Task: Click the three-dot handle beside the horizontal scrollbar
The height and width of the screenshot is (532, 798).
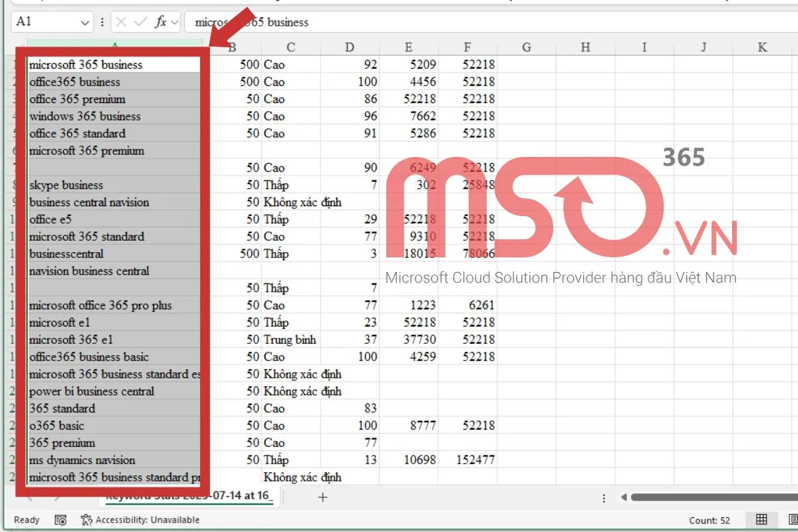Action: 604,497
